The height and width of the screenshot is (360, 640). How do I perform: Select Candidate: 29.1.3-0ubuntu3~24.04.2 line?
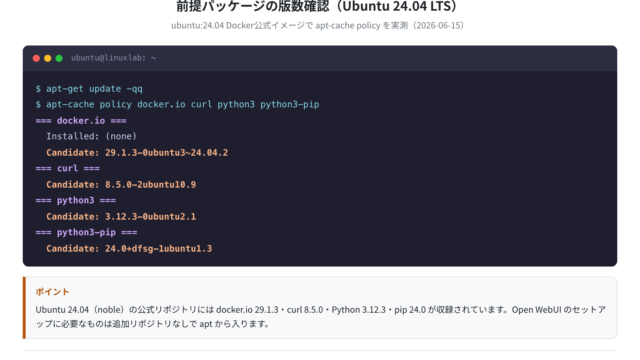[x=137, y=153]
